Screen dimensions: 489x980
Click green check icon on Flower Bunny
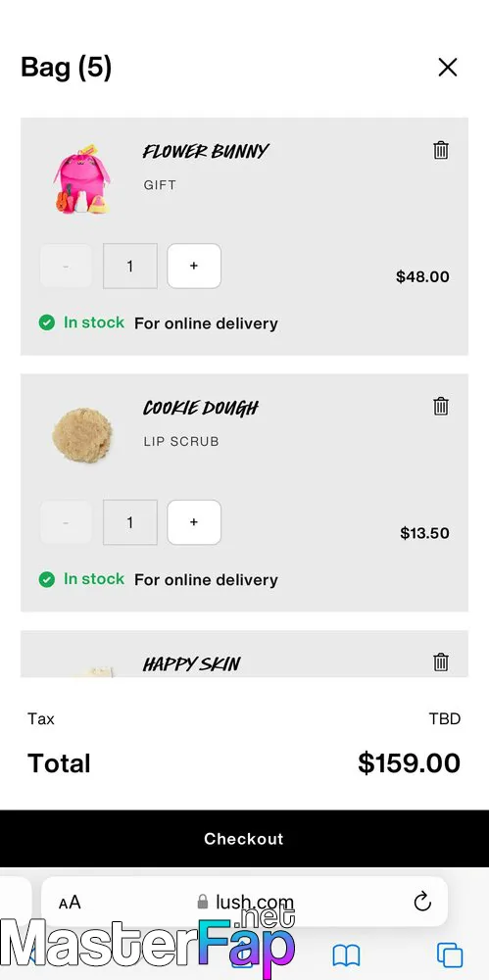[47, 323]
